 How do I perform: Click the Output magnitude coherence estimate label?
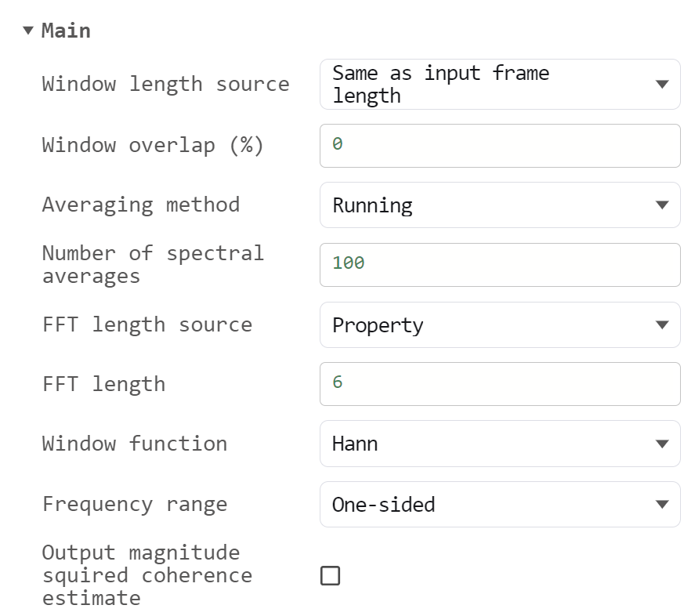coord(147,575)
